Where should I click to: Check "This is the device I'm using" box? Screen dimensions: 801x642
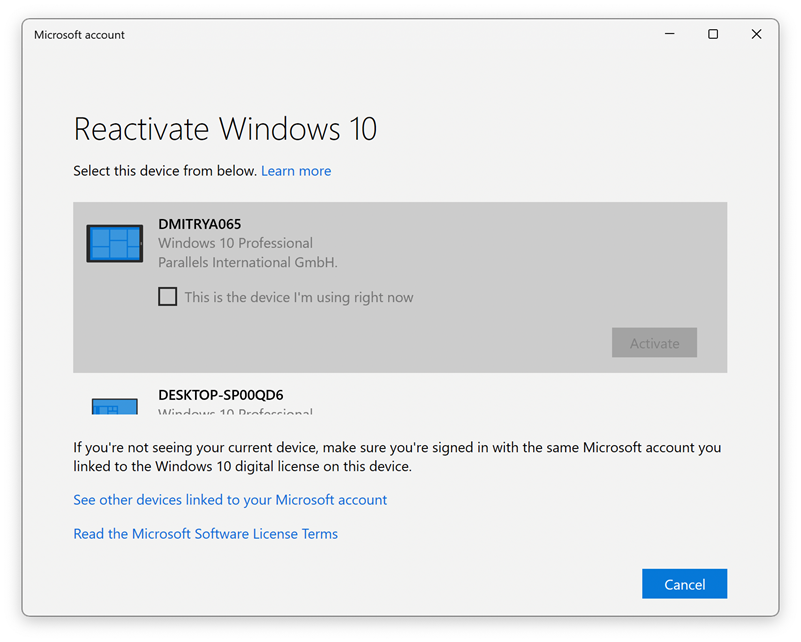[168, 297]
